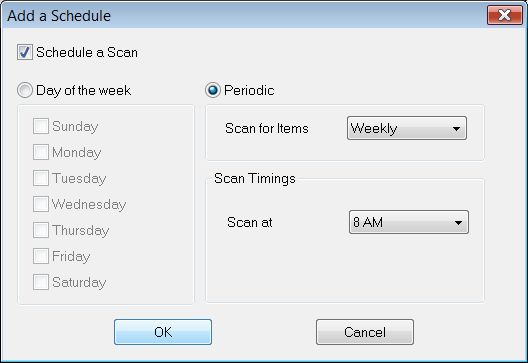Click the arrow on the Weekly combo box
This screenshot has width=528, height=363.
coord(457,129)
